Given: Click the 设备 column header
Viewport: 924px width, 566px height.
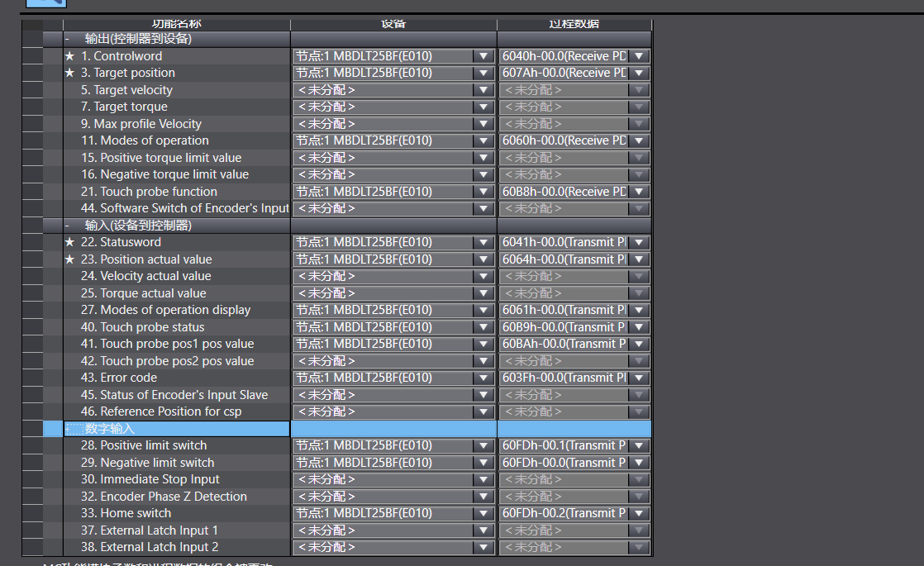Looking at the screenshot, I should pos(393,24).
